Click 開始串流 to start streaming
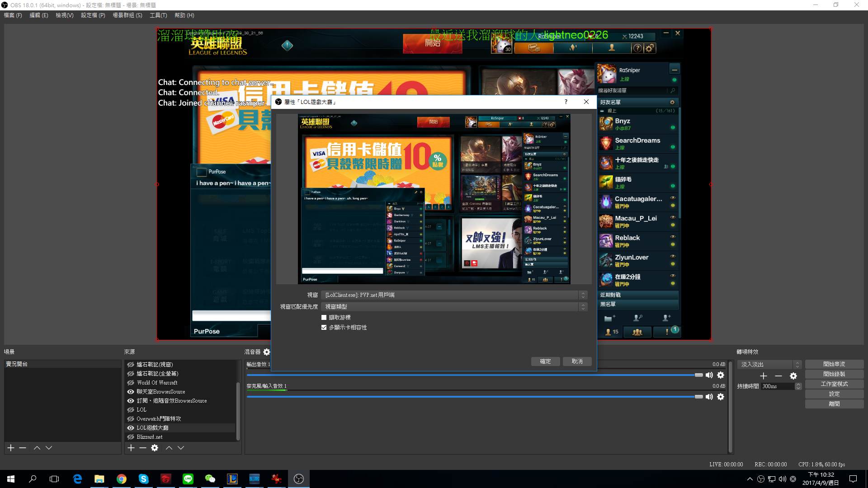This screenshot has width=868, height=488. point(834,364)
